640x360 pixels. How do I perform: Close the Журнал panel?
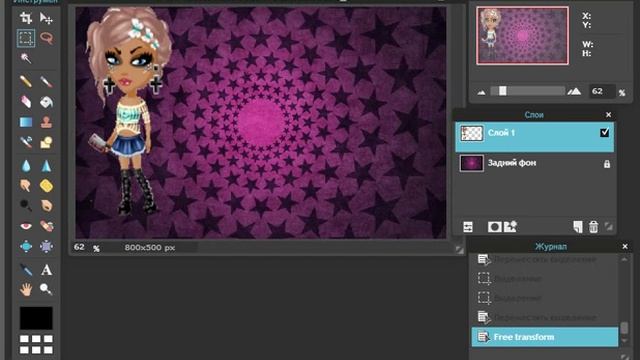625,246
